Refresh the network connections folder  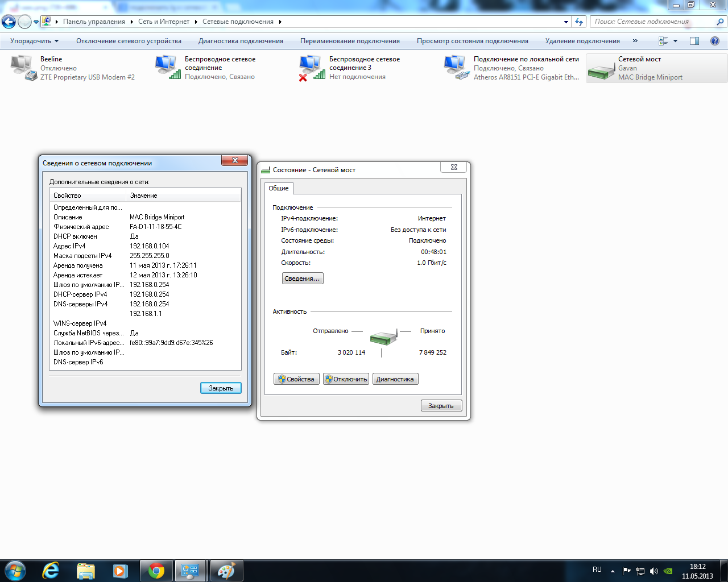[579, 22]
